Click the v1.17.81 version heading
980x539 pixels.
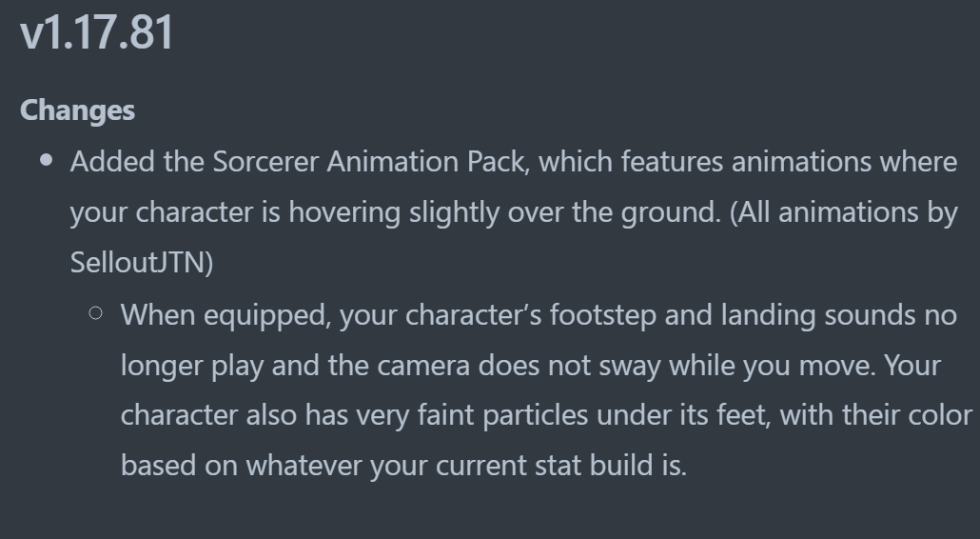click(x=97, y=34)
